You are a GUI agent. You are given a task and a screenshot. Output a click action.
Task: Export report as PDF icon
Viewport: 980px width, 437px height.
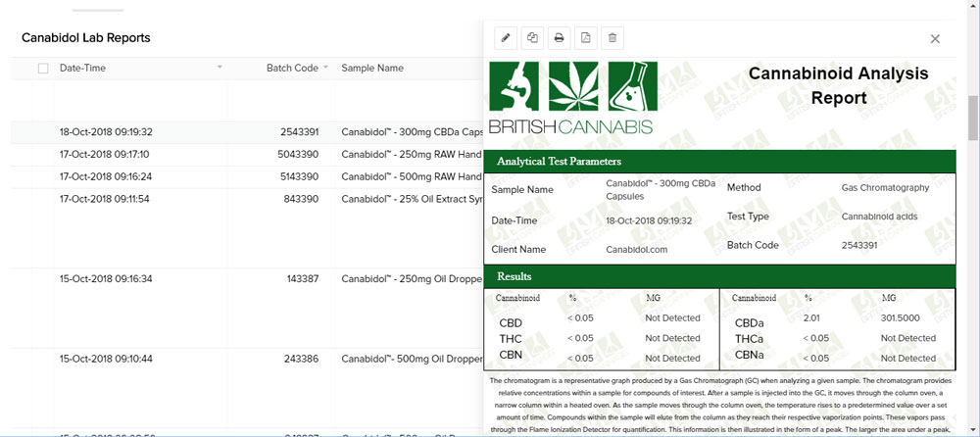point(586,38)
